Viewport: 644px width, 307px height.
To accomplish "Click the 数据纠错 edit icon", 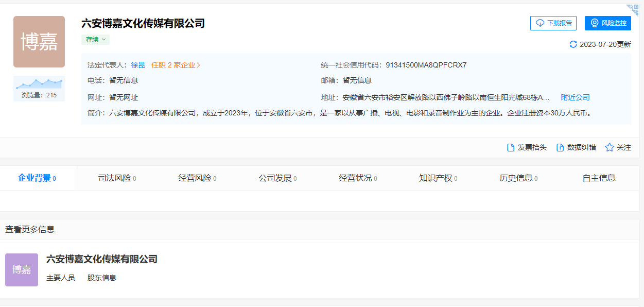I will tap(560, 148).
